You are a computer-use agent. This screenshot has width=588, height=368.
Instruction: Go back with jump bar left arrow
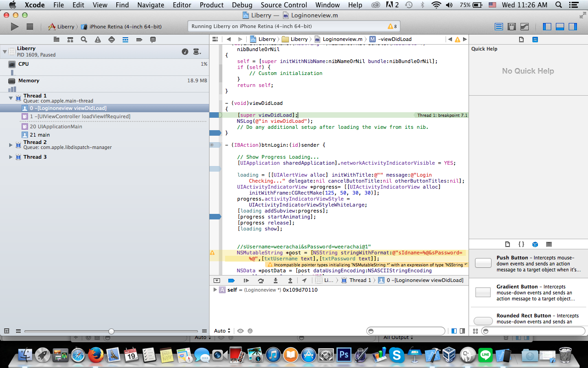coord(228,39)
